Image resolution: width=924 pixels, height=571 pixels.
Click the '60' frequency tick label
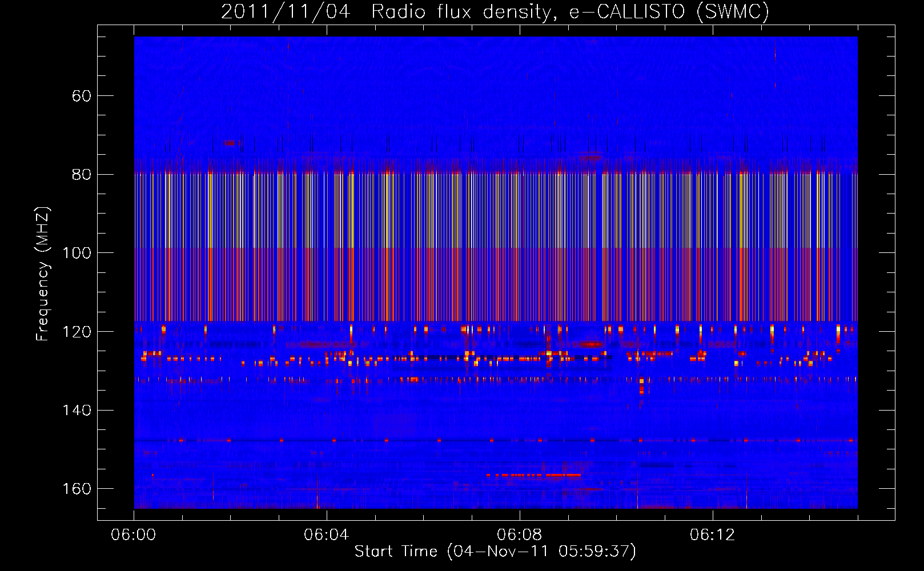pos(82,96)
